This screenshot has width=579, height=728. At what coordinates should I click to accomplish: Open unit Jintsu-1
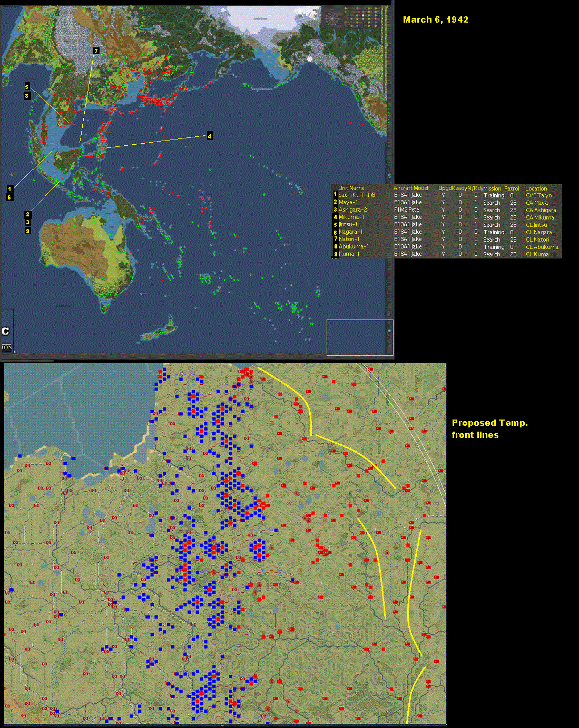tap(348, 224)
